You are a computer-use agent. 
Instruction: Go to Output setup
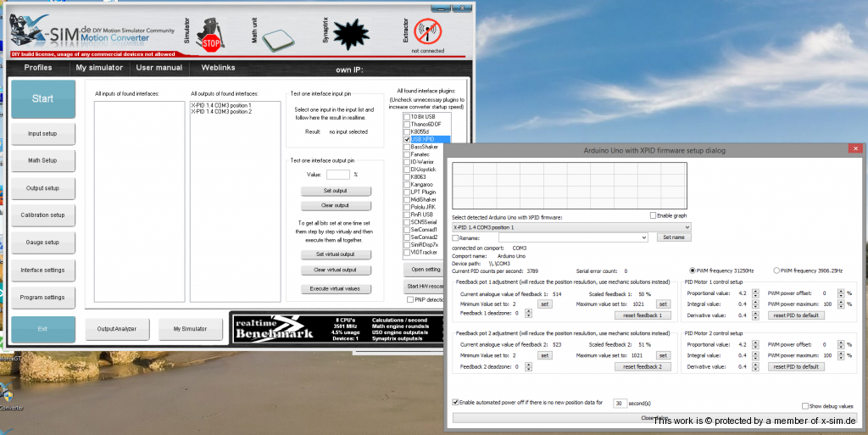click(x=42, y=188)
